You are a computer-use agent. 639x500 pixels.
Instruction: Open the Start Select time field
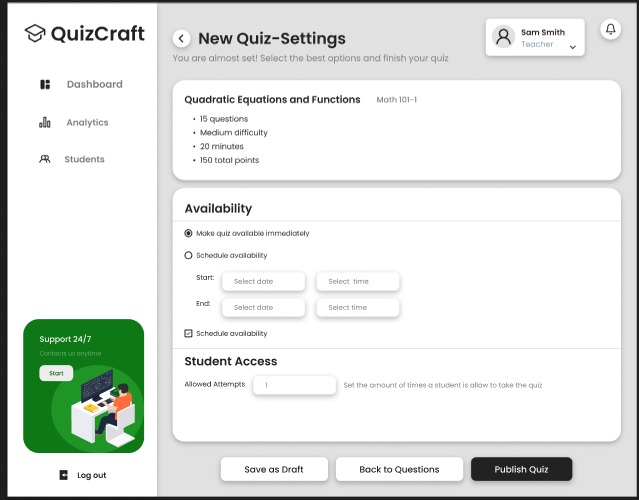(358, 281)
